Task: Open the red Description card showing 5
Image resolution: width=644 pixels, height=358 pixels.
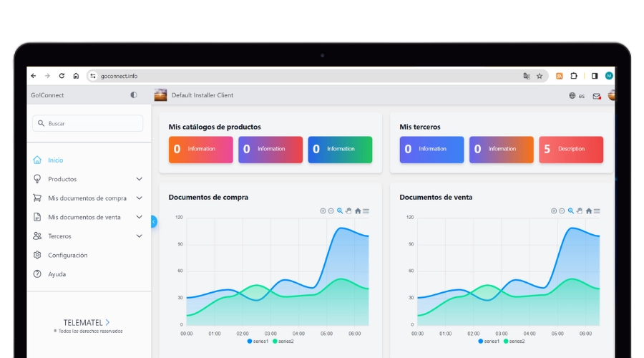Action: [x=571, y=150]
